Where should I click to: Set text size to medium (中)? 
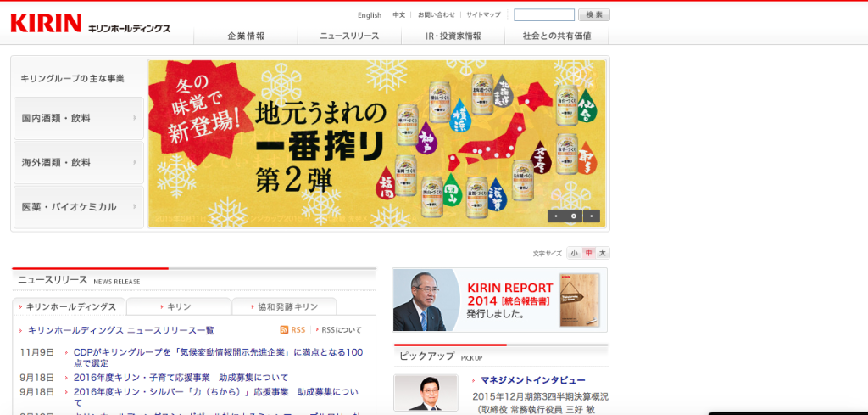[x=588, y=253]
